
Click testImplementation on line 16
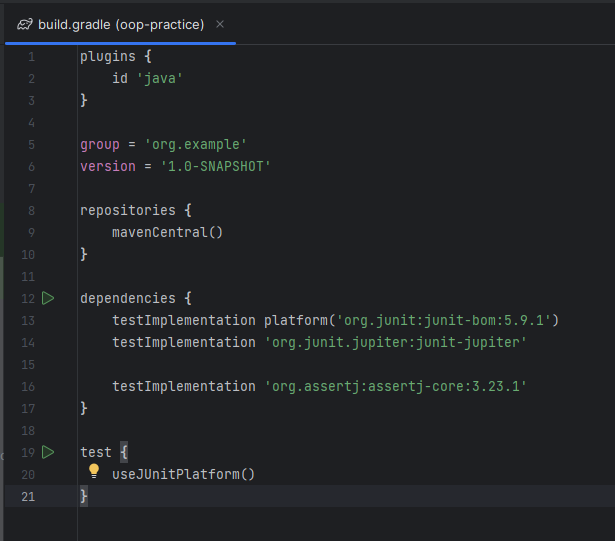(x=184, y=386)
